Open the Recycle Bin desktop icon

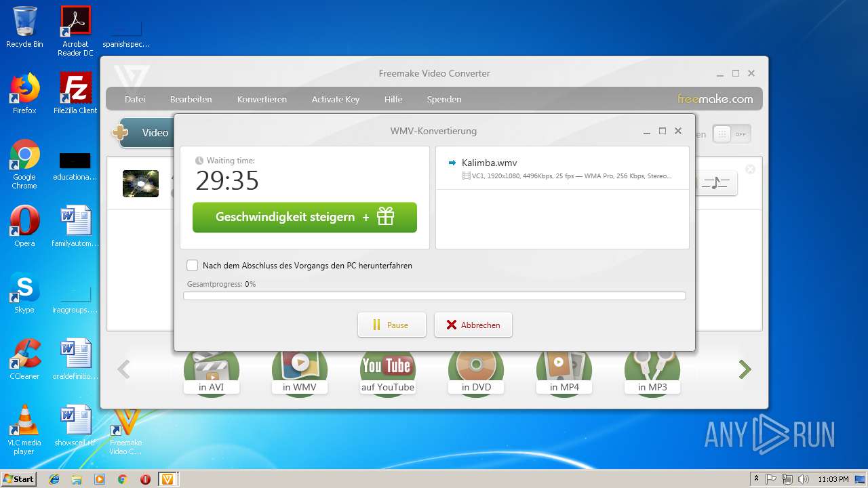click(x=24, y=27)
